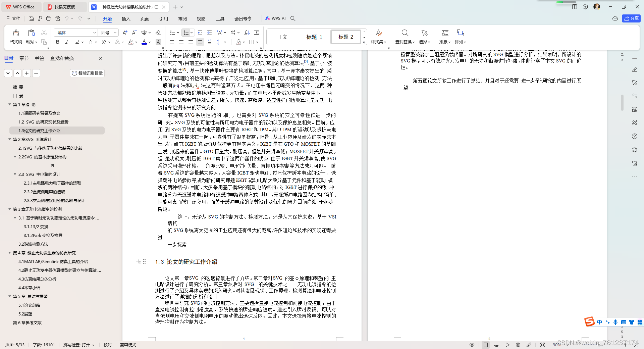Viewport: 644px width, 349px height.
Task: Click the 智能识别目录 button
Action: click(87, 73)
